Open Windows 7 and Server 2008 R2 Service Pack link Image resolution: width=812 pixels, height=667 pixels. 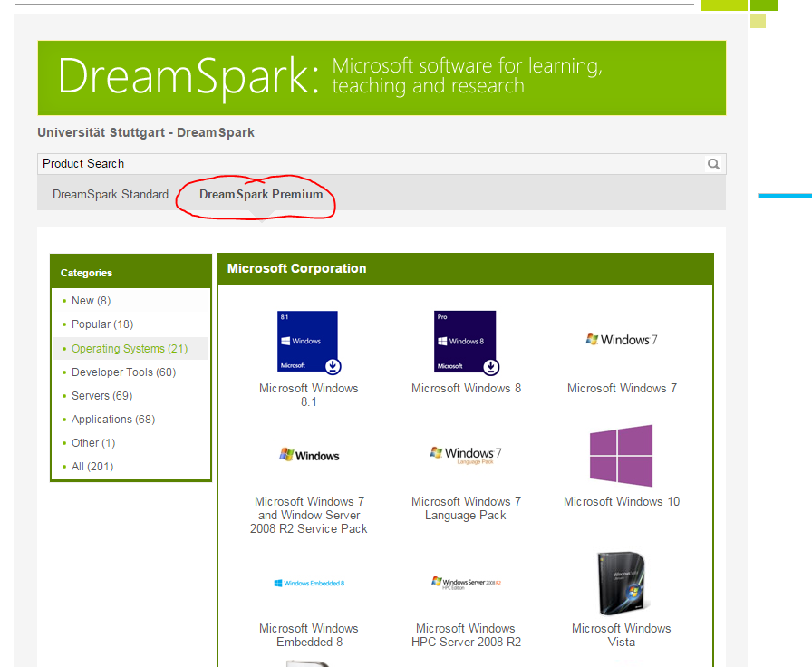(x=309, y=516)
